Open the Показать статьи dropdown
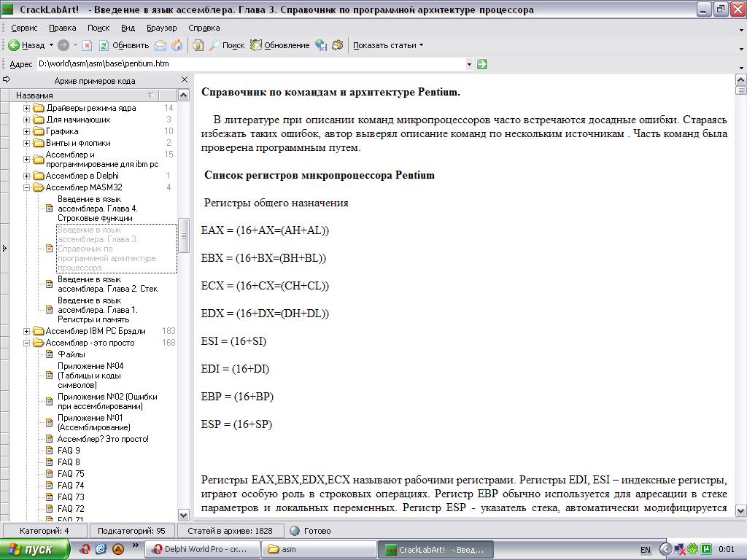 pos(388,45)
